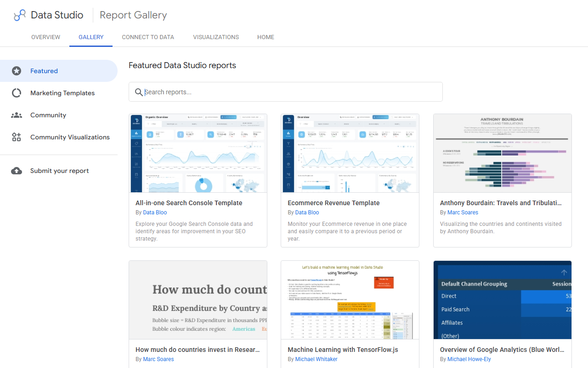Click the Data Studio product name

click(x=57, y=15)
